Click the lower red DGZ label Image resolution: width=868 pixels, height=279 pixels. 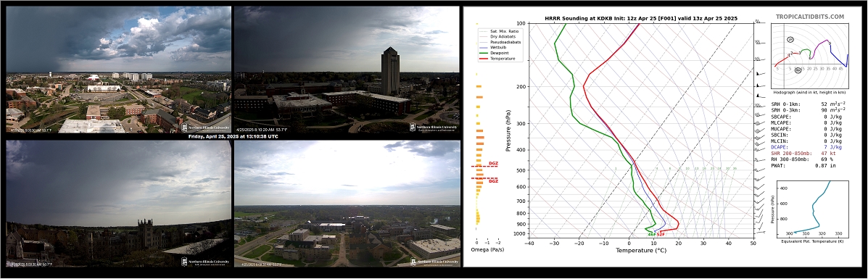click(x=493, y=181)
